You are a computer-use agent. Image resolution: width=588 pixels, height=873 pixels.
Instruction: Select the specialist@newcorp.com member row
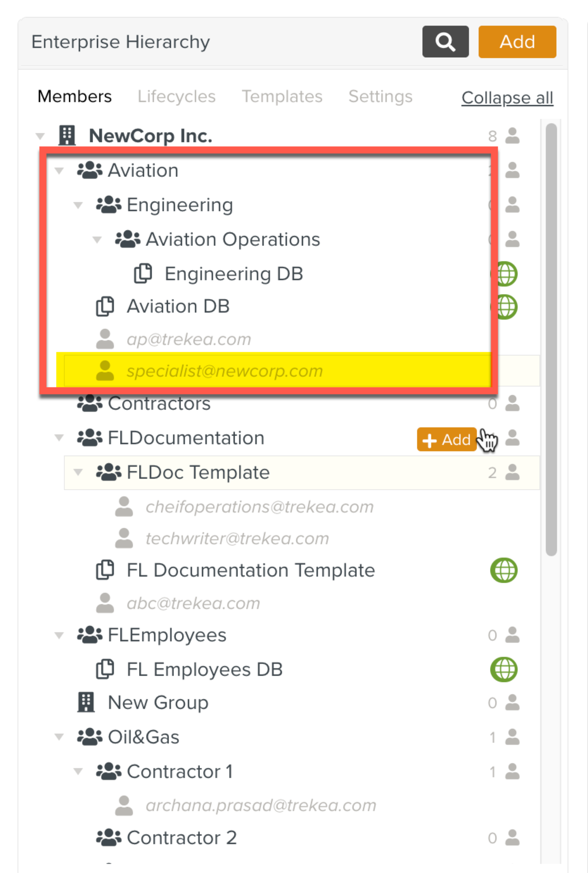[224, 371]
